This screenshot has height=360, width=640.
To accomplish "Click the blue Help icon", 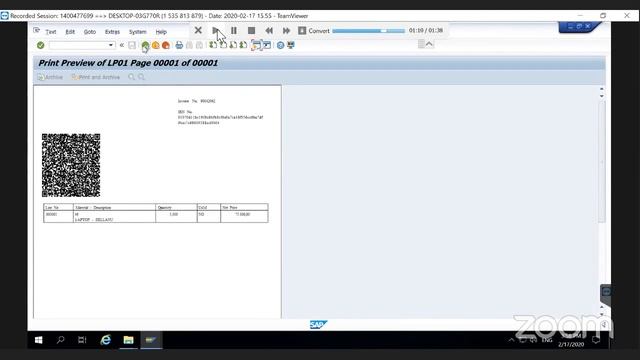I will [x=280, y=45].
